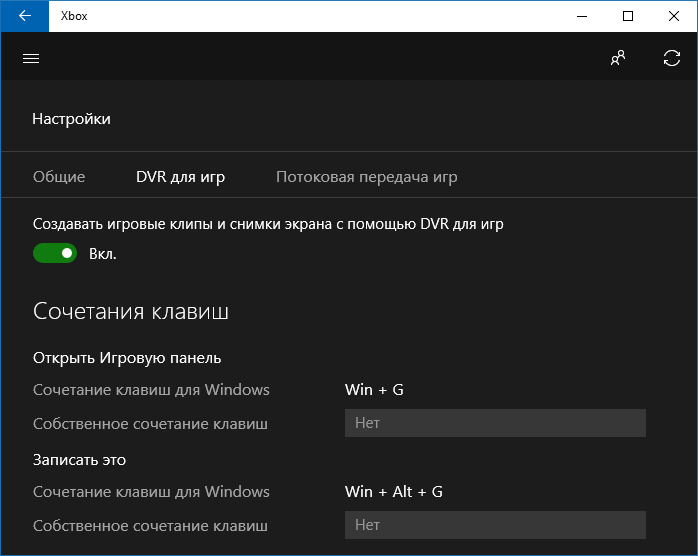This screenshot has width=698, height=556.
Task: Click custom shortcut field for Записать это
Action: point(495,525)
